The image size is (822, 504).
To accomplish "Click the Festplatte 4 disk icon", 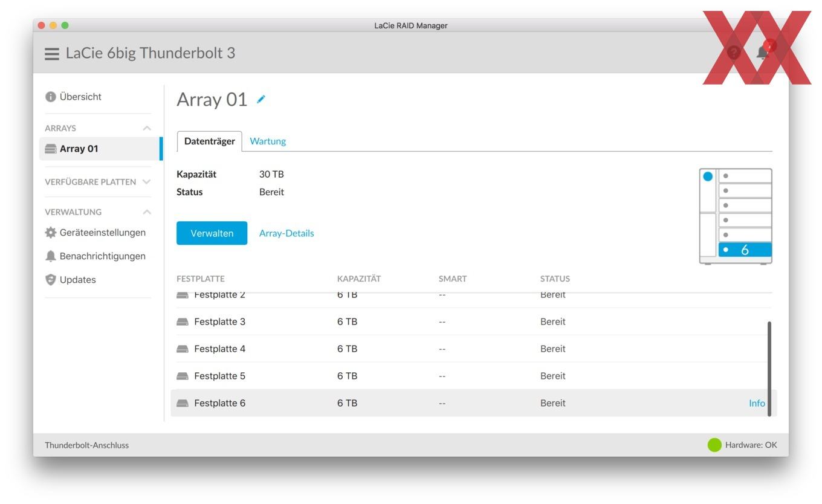I will 183,349.
